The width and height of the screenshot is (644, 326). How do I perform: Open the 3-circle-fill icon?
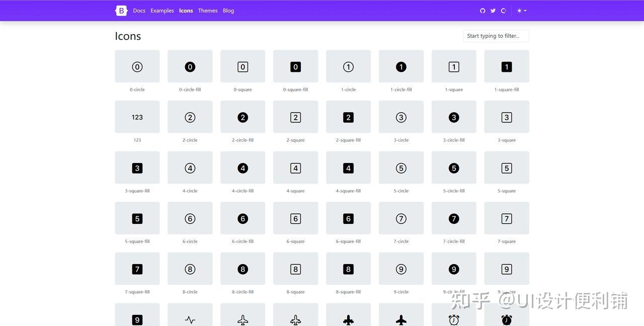click(x=454, y=117)
